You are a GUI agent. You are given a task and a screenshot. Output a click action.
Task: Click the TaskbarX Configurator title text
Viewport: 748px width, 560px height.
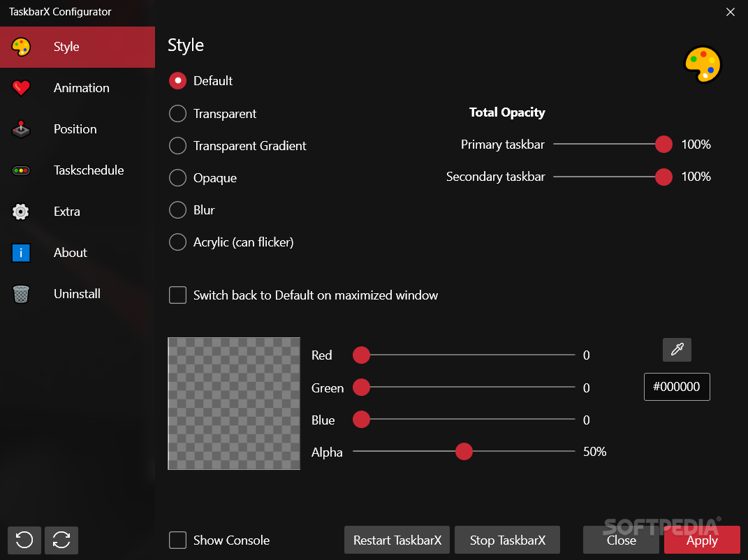coord(60,12)
